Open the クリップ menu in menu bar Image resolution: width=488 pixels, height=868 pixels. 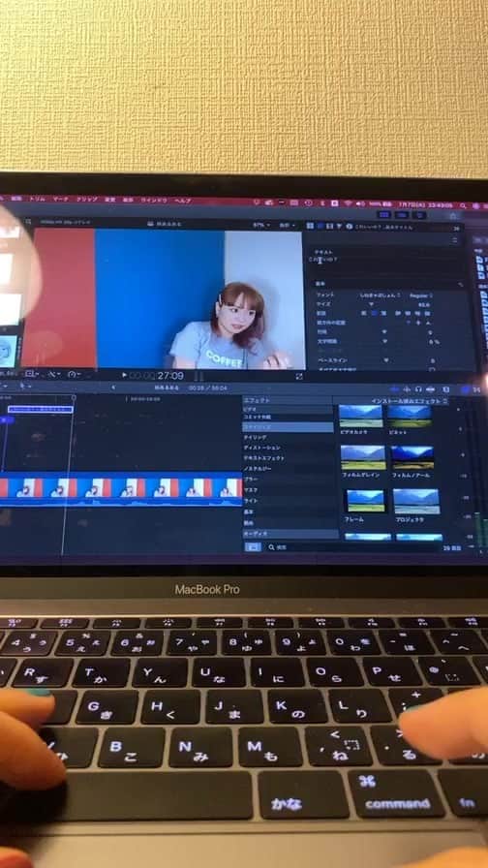pos(86,200)
